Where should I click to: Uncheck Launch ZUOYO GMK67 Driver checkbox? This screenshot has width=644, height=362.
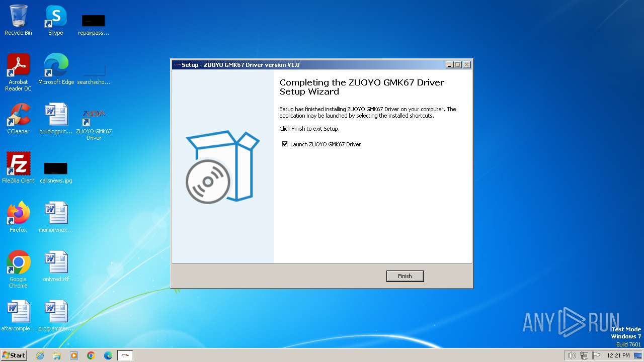pos(285,144)
